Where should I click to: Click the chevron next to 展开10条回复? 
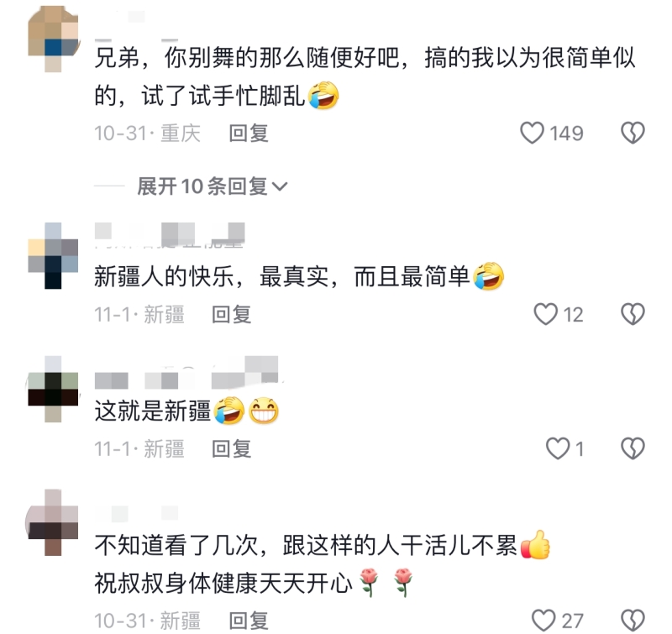coord(280,186)
